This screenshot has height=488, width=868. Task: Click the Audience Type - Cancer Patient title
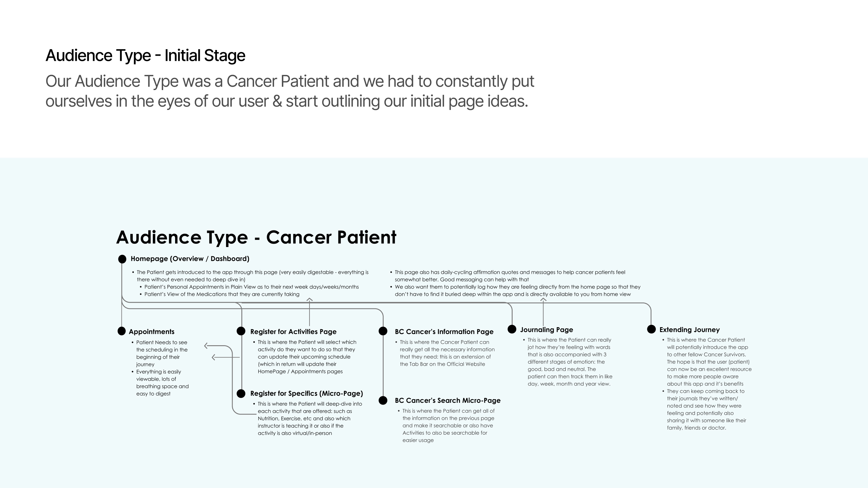(x=256, y=237)
